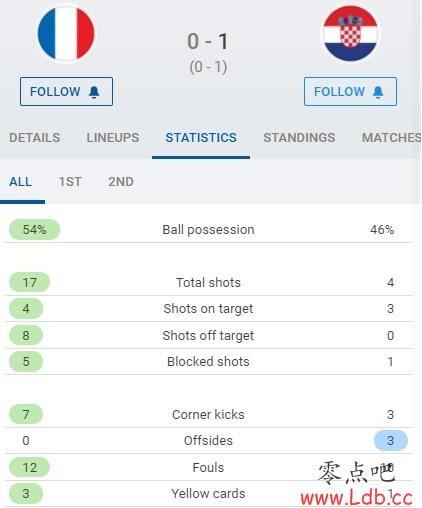The height and width of the screenshot is (508, 422).
Task: Open the www.Ldb.cc watermark link
Action: click(356, 498)
